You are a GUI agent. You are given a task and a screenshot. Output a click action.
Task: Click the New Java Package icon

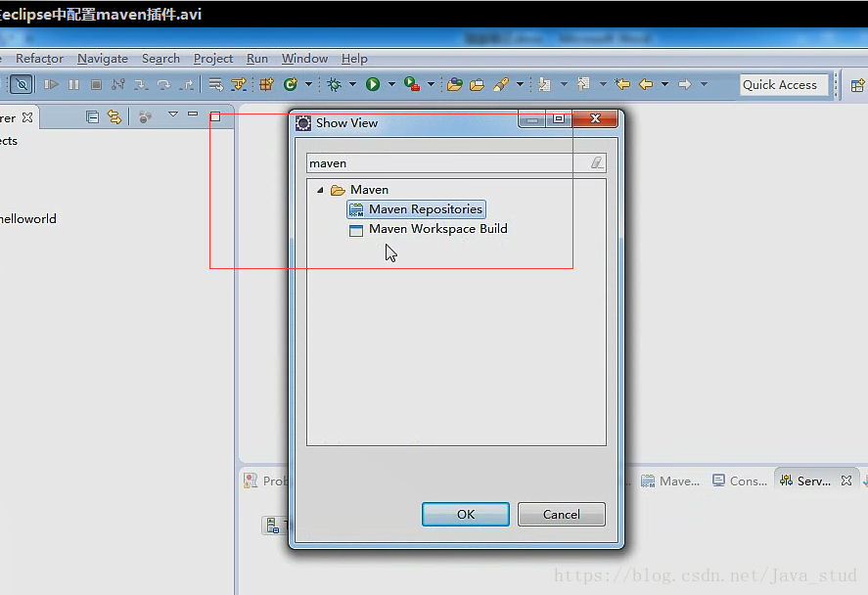(267, 85)
